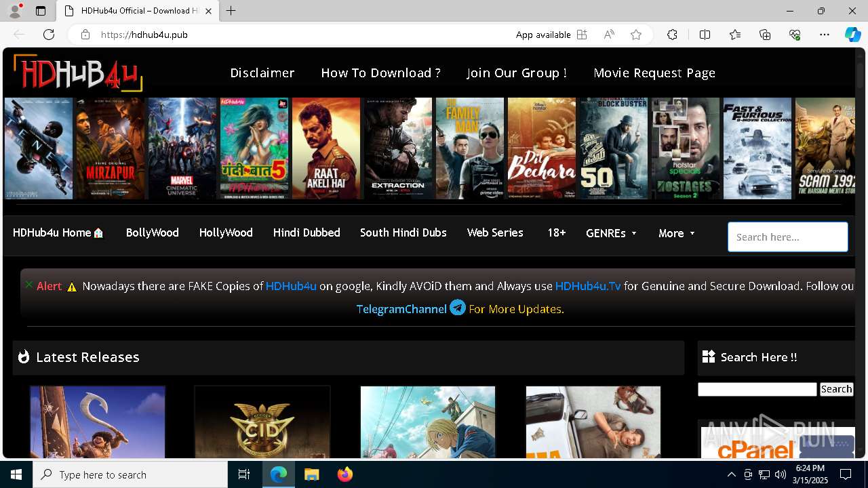Open Raat Akeli Hai poster

[326, 148]
